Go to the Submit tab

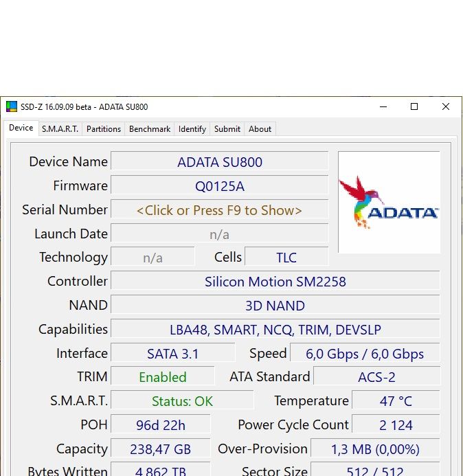[x=227, y=129]
